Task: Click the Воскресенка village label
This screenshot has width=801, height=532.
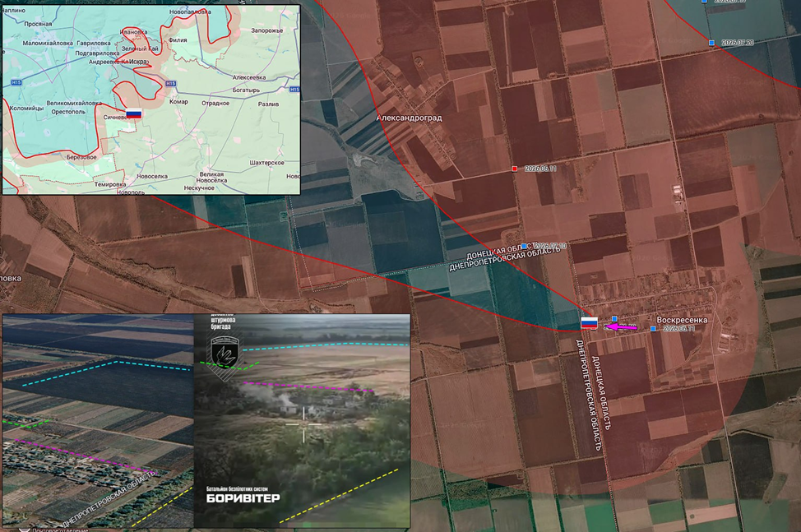Action: [682, 320]
